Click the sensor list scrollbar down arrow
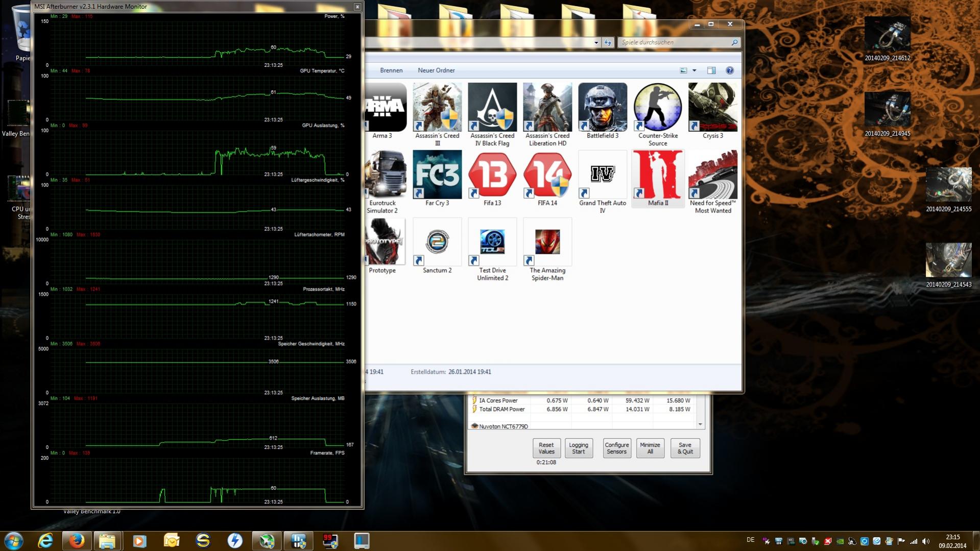Screen dimensions: 980x551 (700, 425)
